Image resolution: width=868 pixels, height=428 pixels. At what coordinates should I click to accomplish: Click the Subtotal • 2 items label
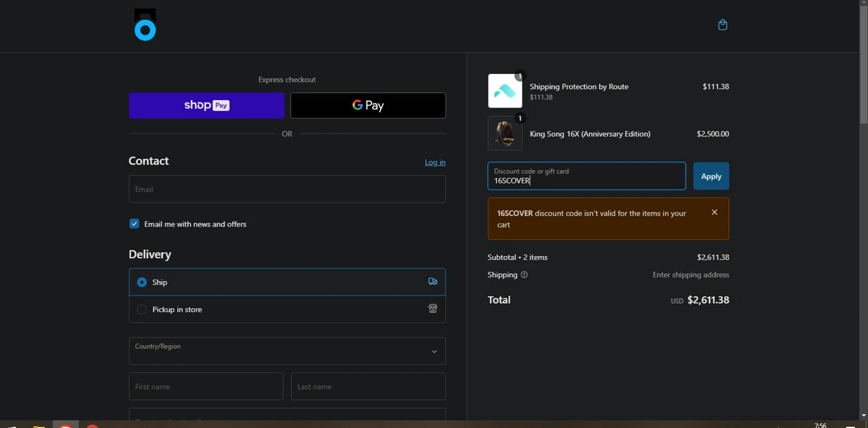tap(518, 257)
